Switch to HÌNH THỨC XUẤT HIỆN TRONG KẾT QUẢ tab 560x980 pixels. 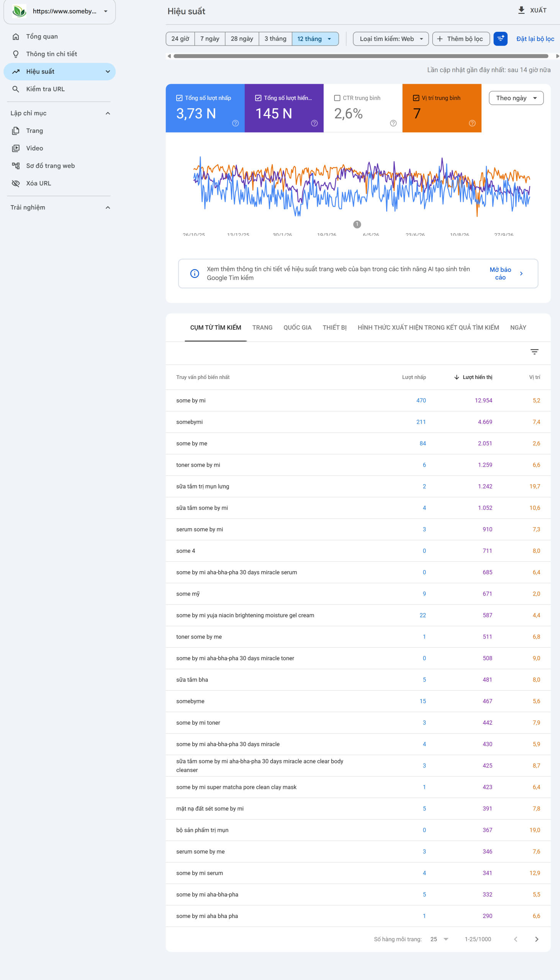tap(428, 328)
